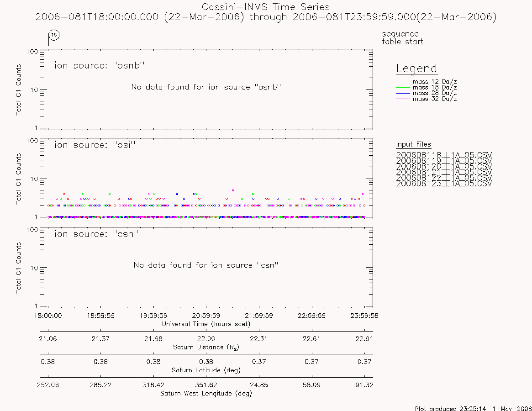532x411 pixels.
Task: Click the Saturn West Longitude axis title
Action: click(x=206, y=393)
